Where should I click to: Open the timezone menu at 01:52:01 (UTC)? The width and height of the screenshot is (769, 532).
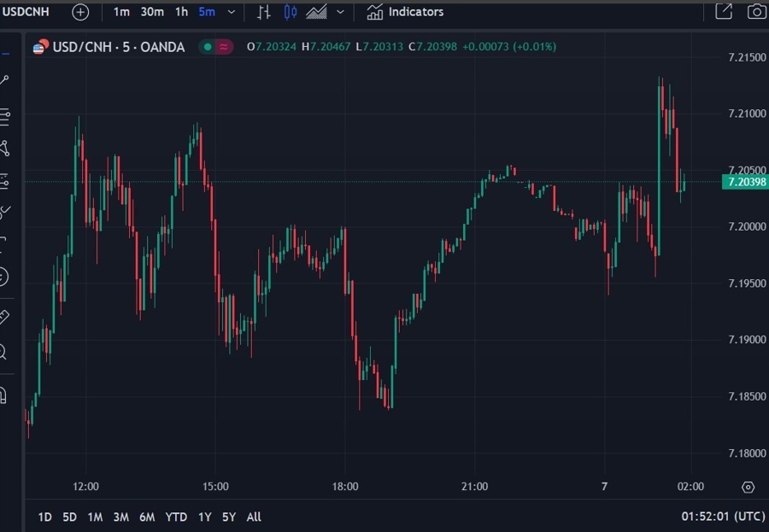coord(724,517)
